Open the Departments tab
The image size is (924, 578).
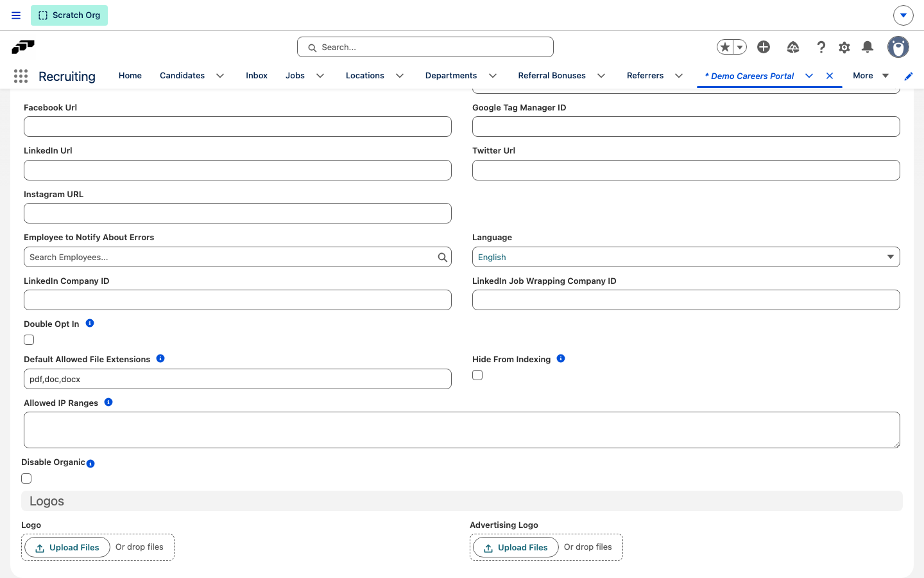pyautogui.click(x=451, y=76)
